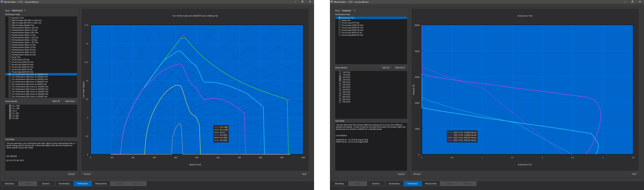Uncheck the 250 KTAS series checkbox

coord(340,80)
